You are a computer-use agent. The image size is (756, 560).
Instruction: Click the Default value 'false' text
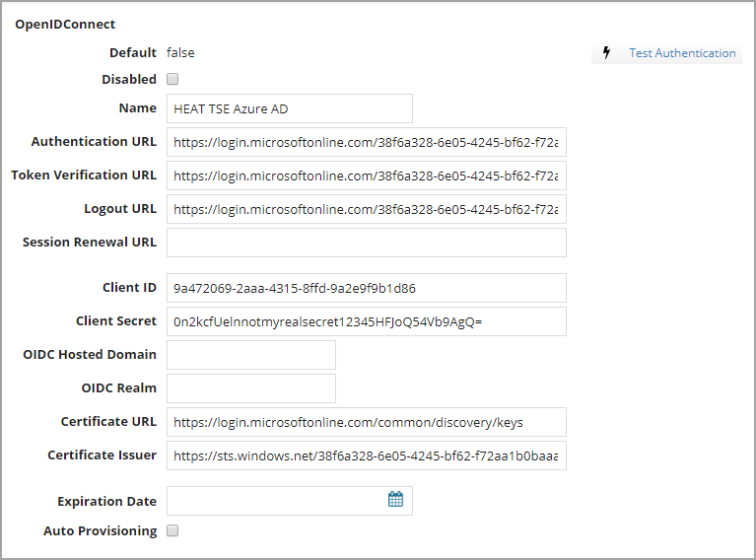(x=180, y=53)
